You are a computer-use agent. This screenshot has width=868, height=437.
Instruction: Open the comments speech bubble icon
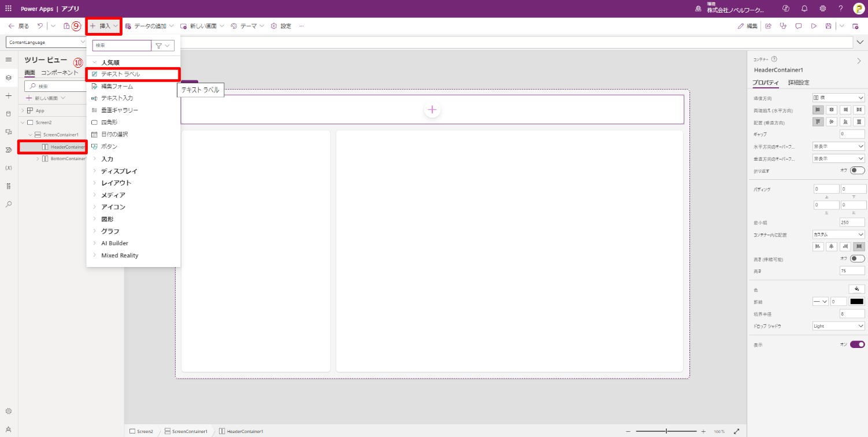(x=799, y=26)
